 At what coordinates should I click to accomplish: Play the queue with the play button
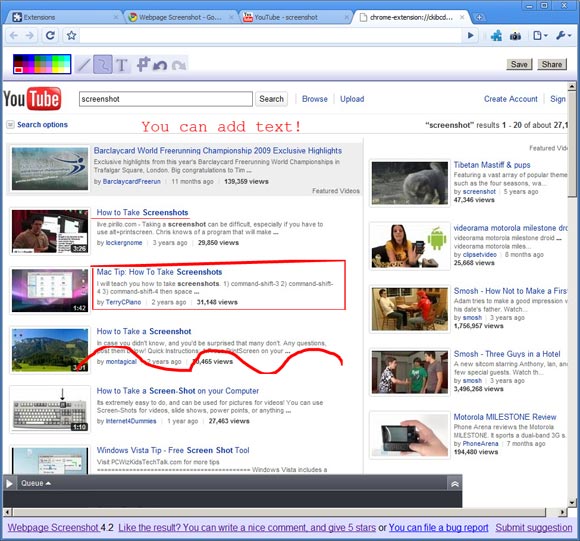[x=10, y=483]
